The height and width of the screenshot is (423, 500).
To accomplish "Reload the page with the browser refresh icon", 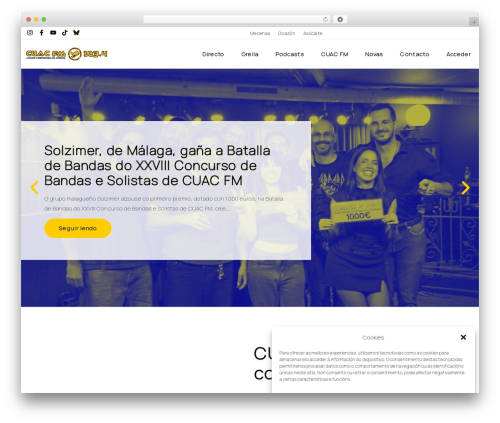I will (325, 20).
